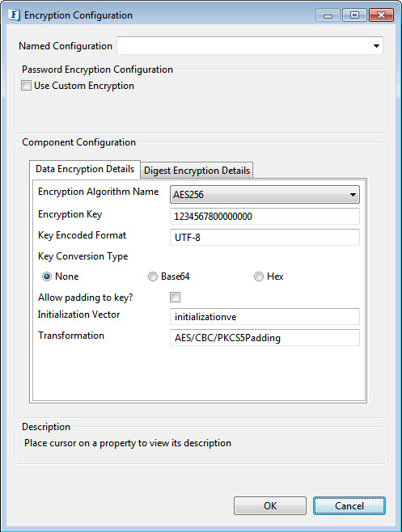Choose Base64 key conversion type

153,277
